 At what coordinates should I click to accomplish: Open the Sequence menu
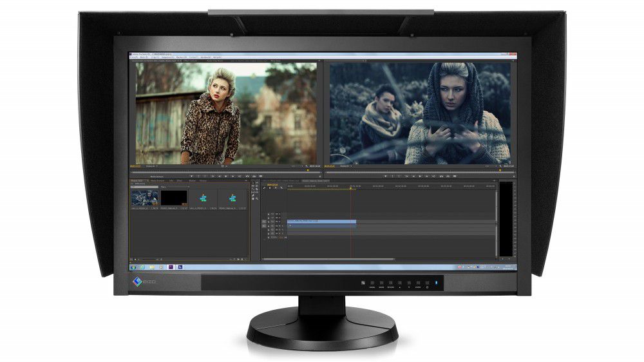[167, 57]
